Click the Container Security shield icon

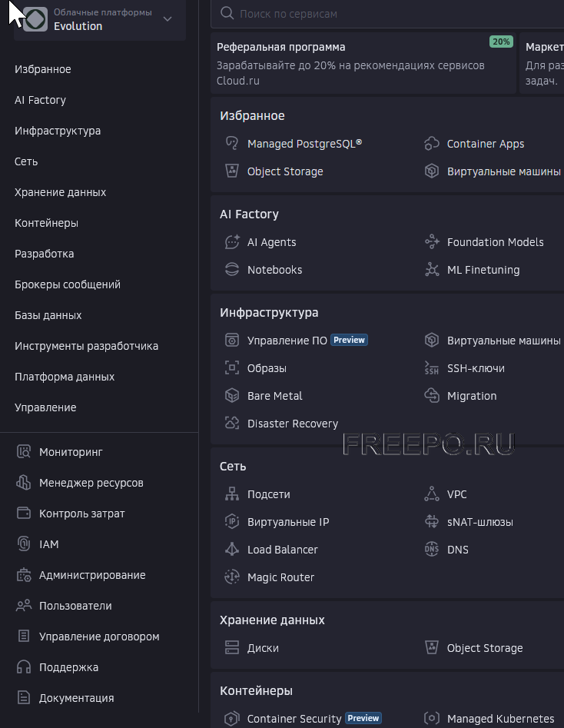point(231,718)
